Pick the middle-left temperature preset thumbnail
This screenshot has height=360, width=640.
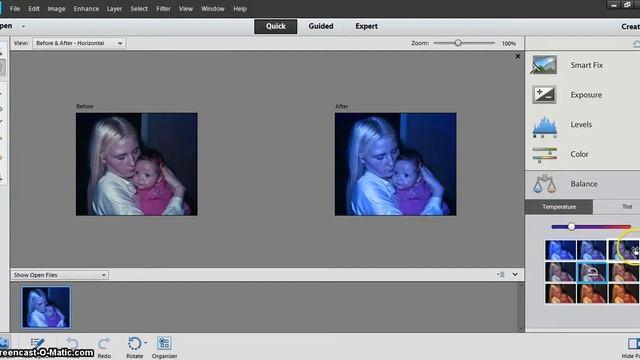pyautogui.click(x=560, y=272)
